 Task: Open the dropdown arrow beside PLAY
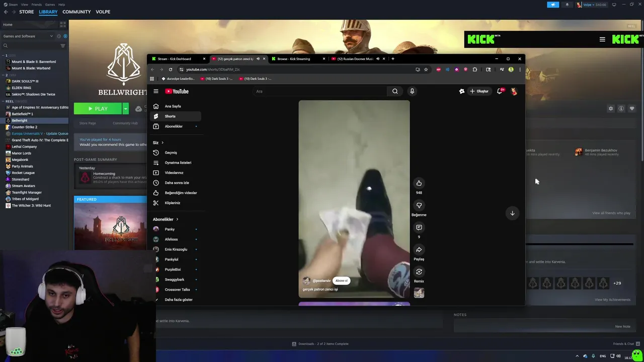tap(125, 109)
